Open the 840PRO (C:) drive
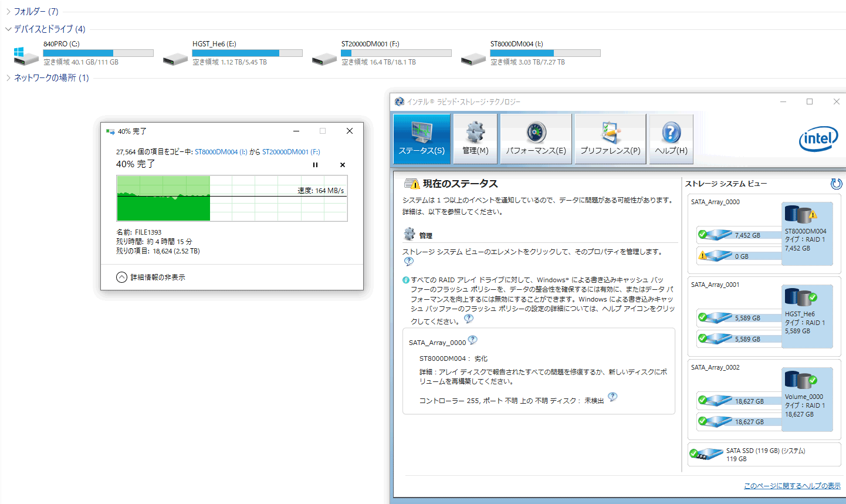This screenshot has width=846, height=504. point(83,53)
